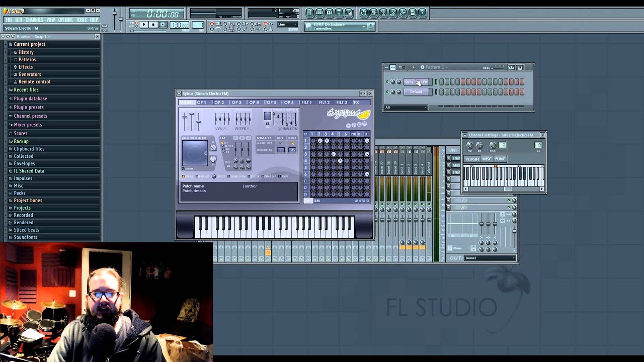Toggle Sytrus draft HQ envelopes checkbox

(x=281, y=143)
